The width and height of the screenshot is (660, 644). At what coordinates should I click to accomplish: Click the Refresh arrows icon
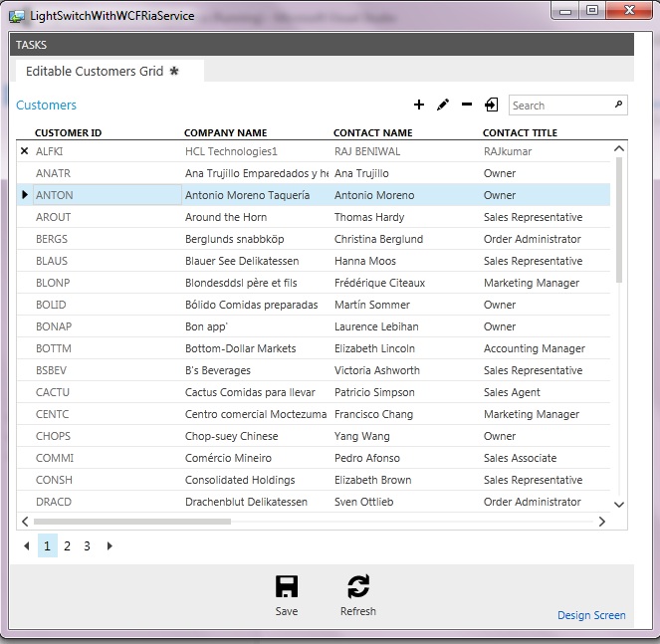coord(357,586)
